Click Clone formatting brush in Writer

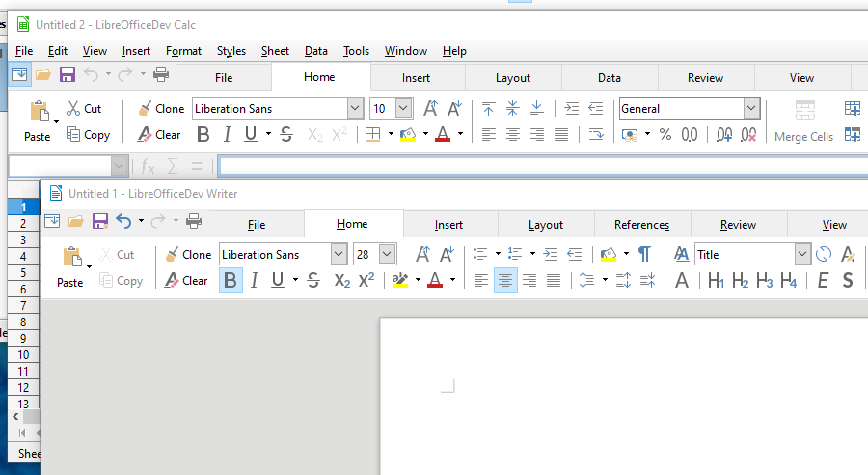(x=188, y=255)
